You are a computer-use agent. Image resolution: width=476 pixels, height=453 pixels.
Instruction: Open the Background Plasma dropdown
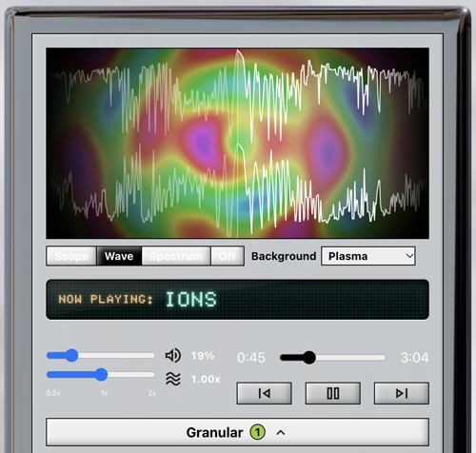[x=368, y=256]
